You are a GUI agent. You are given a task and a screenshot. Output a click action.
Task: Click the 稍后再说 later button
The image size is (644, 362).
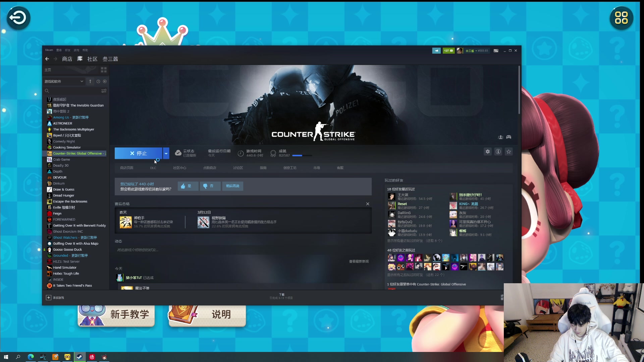coord(232,186)
